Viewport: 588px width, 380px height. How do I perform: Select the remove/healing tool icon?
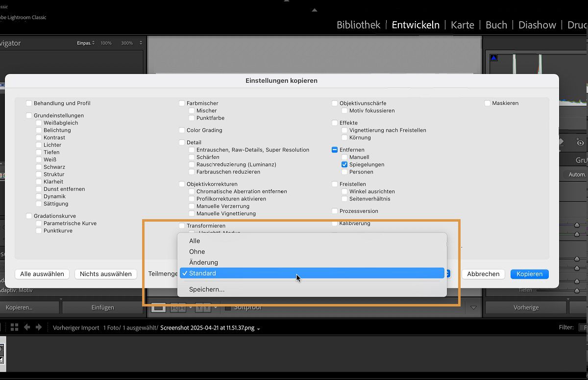[562, 141]
